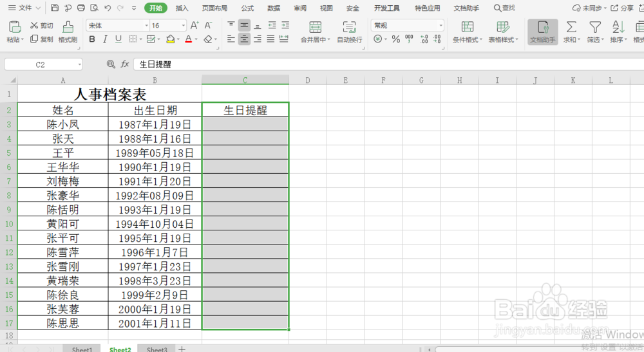
Task: Click the 查找 search button
Action: coord(504,8)
